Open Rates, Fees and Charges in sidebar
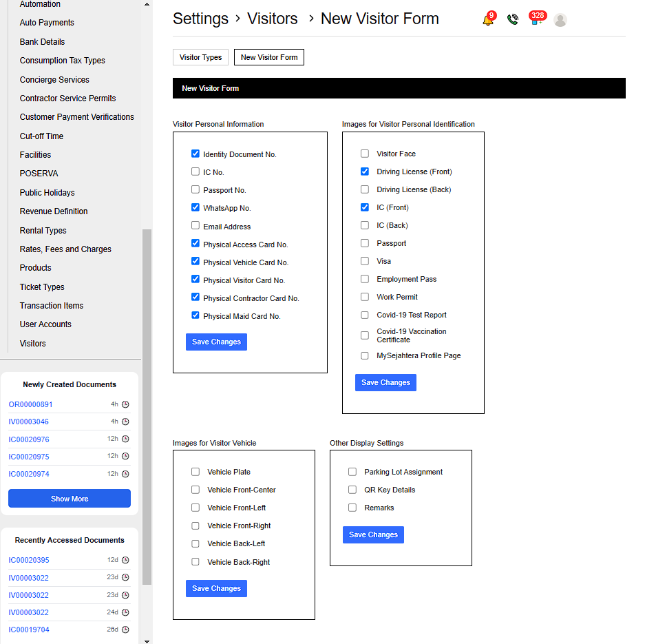The height and width of the screenshot is (644, 645). (65, 249)
